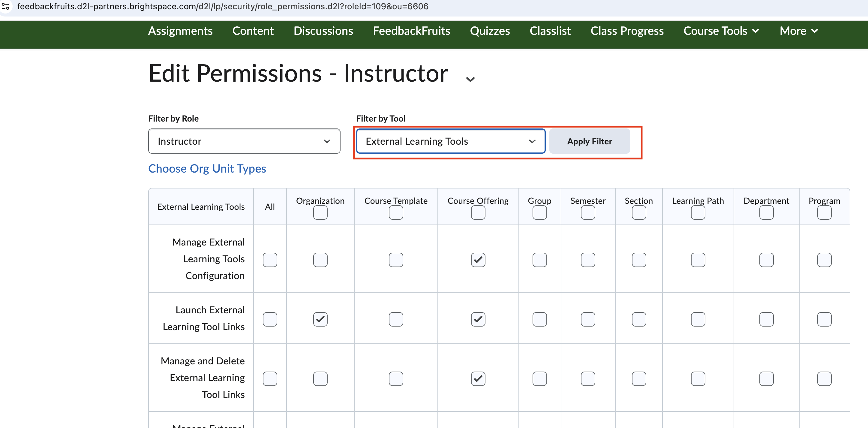Check the Course Template column header checkbox
868x428 pixels.
[395, 212]
